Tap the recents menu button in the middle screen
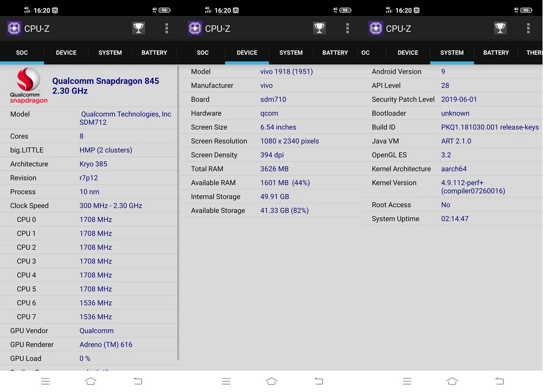 point(226,381)
